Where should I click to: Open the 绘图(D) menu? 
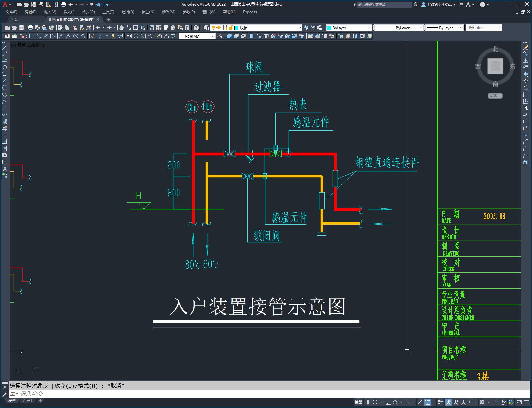(x=128, y=12)
